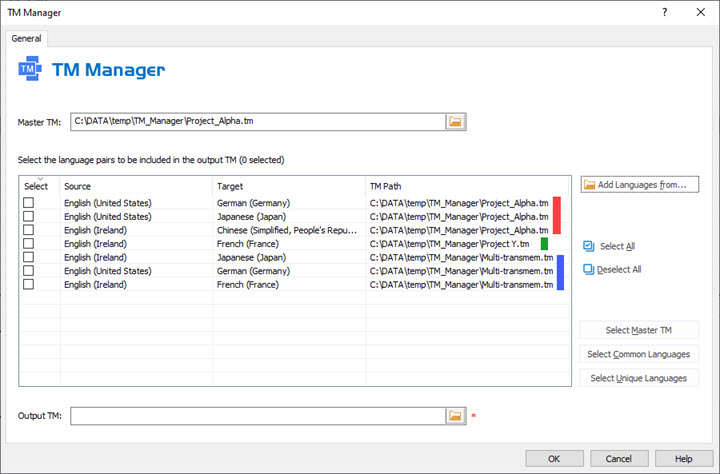This screenshot has width=720, height=474.
Task: Browse for Master TM folder icon
Action: coord(455,122)
